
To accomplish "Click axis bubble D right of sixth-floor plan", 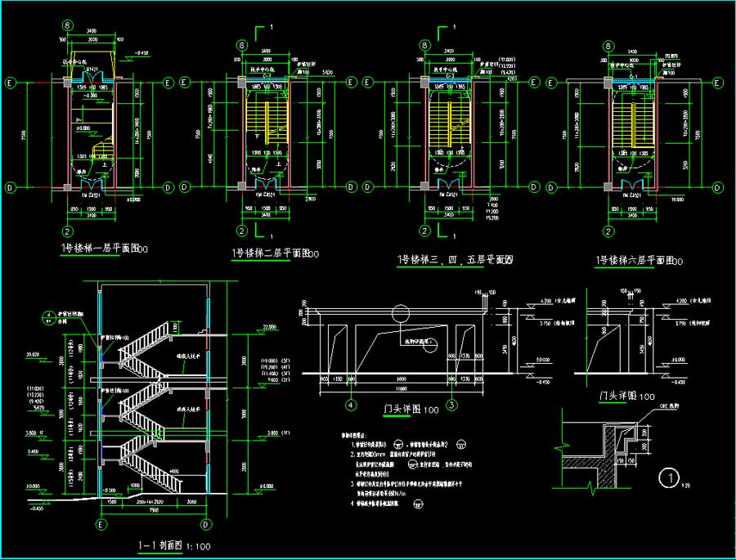I will (x=718, y=187).
